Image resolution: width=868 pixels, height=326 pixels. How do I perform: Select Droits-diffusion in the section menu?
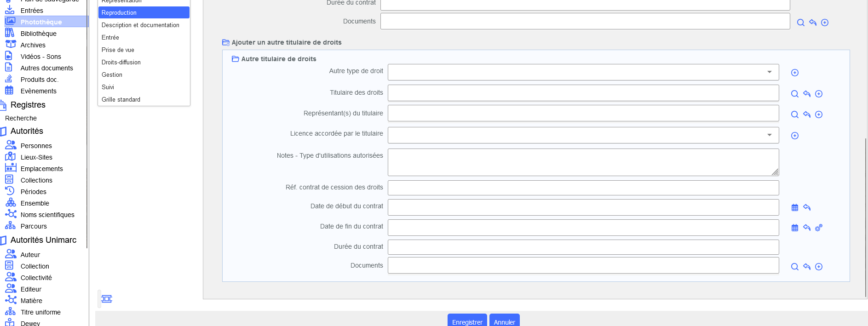click(x=121, y=62)
